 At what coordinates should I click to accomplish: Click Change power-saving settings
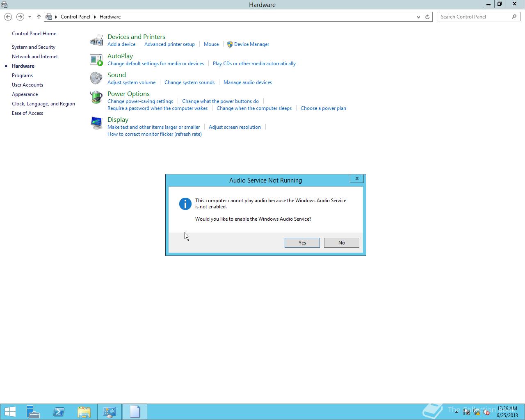[140, 101]
